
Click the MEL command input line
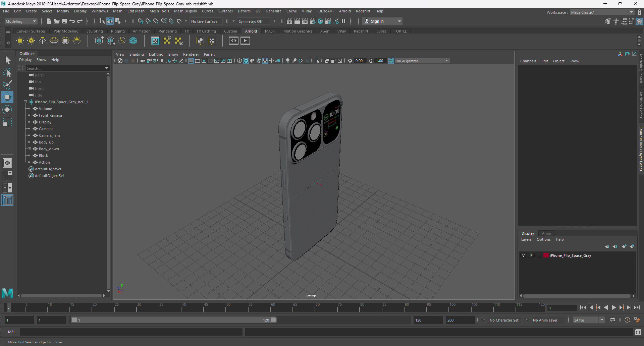pos(131,332)
